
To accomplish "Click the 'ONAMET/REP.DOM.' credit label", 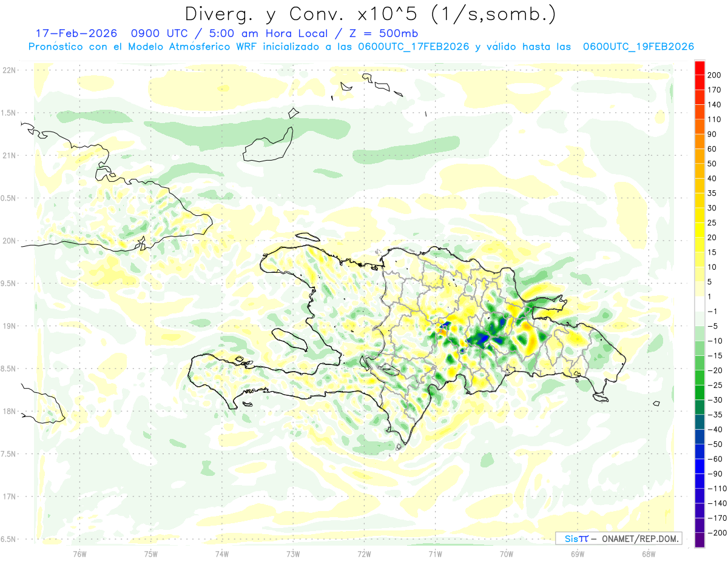I will (639, 538).
